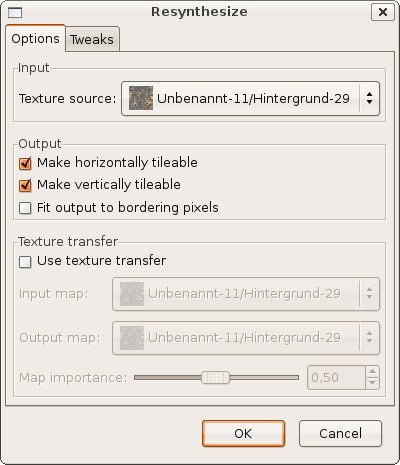Close the Resynthesize dialog with the X

tap(383, 12)
